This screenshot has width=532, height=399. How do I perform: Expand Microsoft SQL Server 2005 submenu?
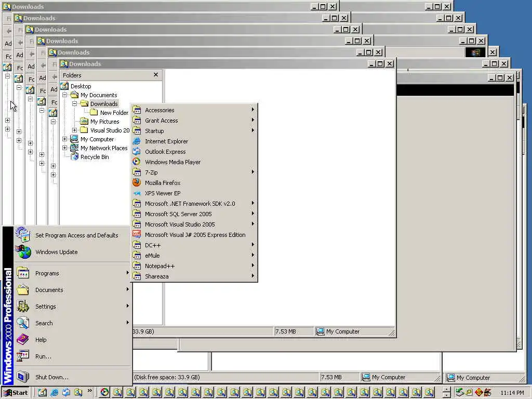coord(194,214)
